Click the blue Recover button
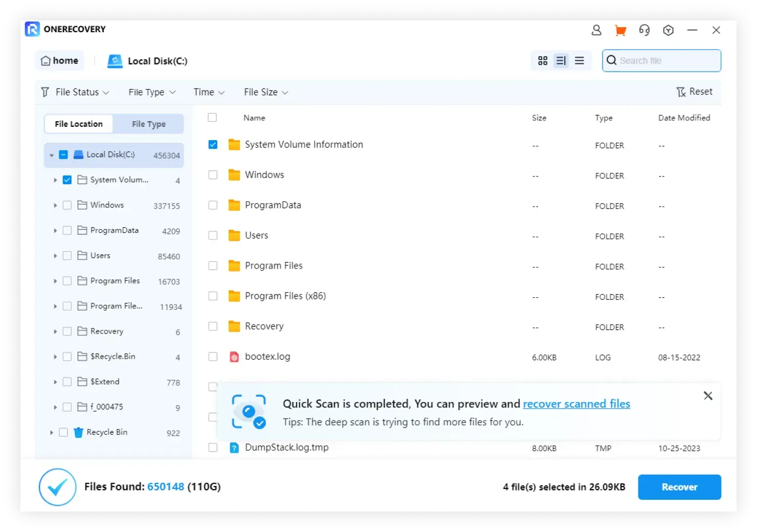This screenshot has width=757, height=532. point(679,487)
